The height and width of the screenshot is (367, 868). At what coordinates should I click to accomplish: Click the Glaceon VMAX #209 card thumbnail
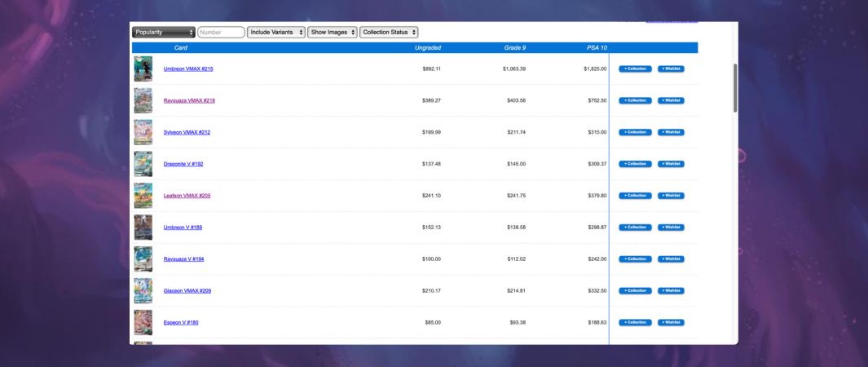tap(143, 290)
